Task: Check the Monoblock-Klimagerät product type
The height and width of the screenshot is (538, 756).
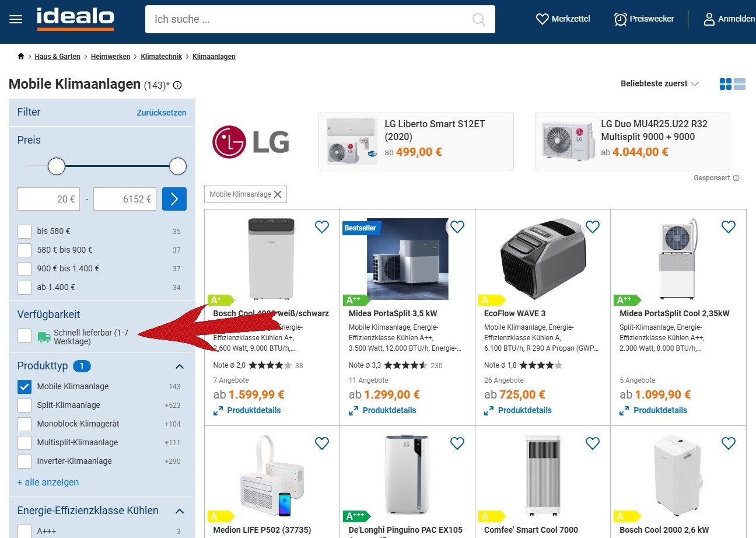Action: click(24, 424)
